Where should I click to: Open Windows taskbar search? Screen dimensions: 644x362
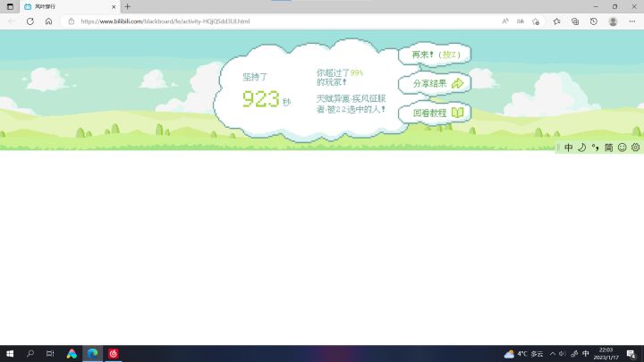coord(30,353)
